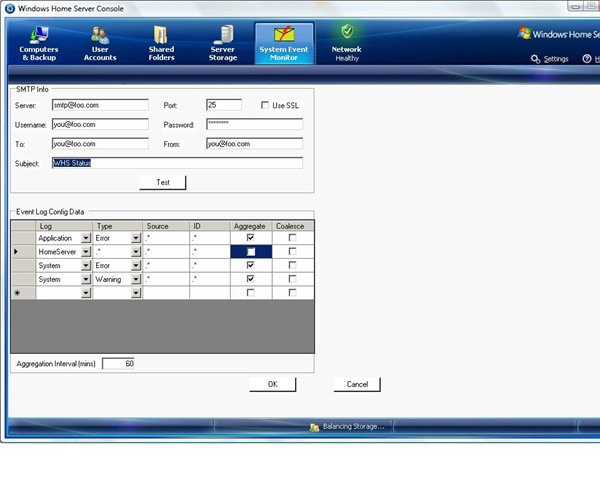The image size is (600, 480).
Task: Click the Source column header
Action: coord(166,226)
